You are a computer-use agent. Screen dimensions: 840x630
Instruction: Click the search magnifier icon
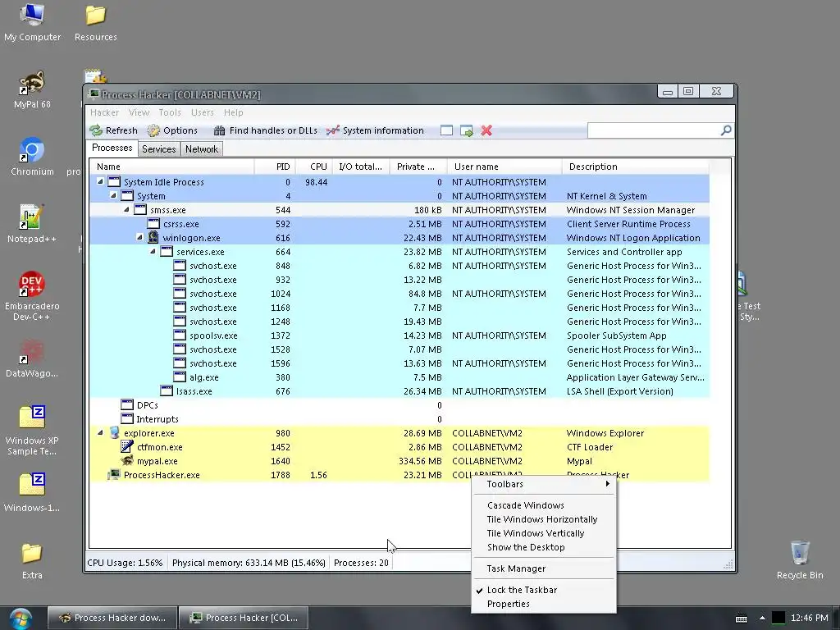(726, 130)
